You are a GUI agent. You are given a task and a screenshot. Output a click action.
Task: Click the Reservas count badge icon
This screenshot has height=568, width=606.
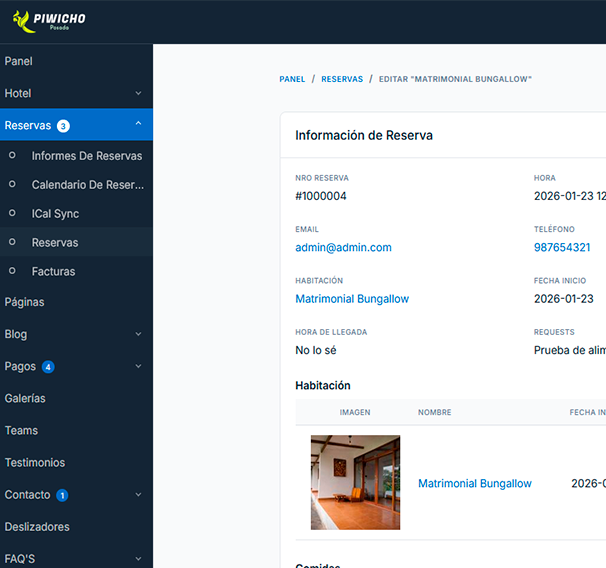click(63, 126)
